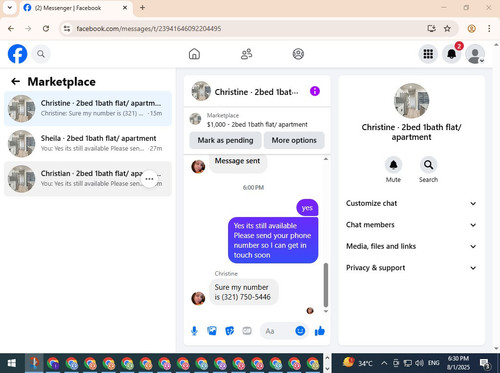The image size is (500, 373).
Task: Click the purple conversation information icon
Action: pyautogui.click(x=315, y=91)
